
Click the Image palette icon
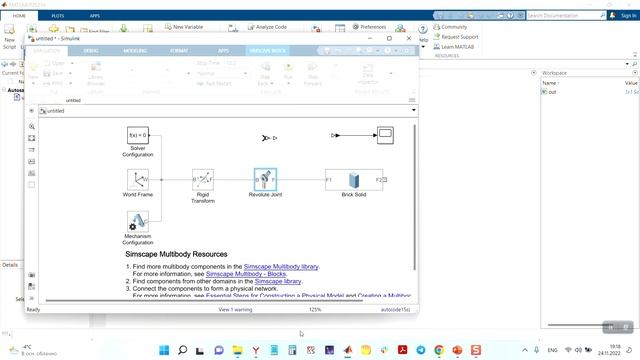(x=32, y=173)
